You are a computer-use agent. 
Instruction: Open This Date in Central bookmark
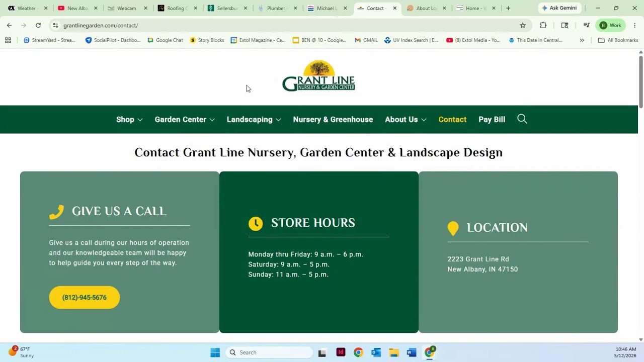535,40
